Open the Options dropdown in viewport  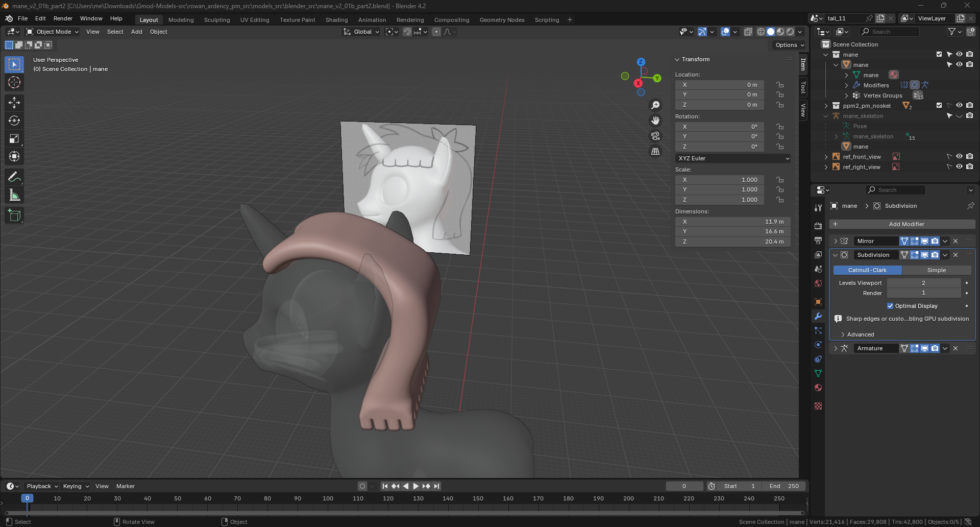[x=789, y=45]
